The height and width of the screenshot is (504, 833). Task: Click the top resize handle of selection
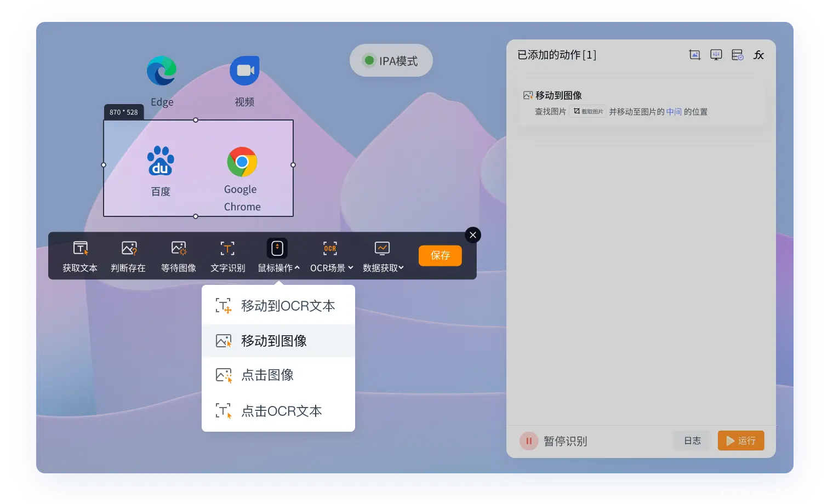(x=196, y=120)
